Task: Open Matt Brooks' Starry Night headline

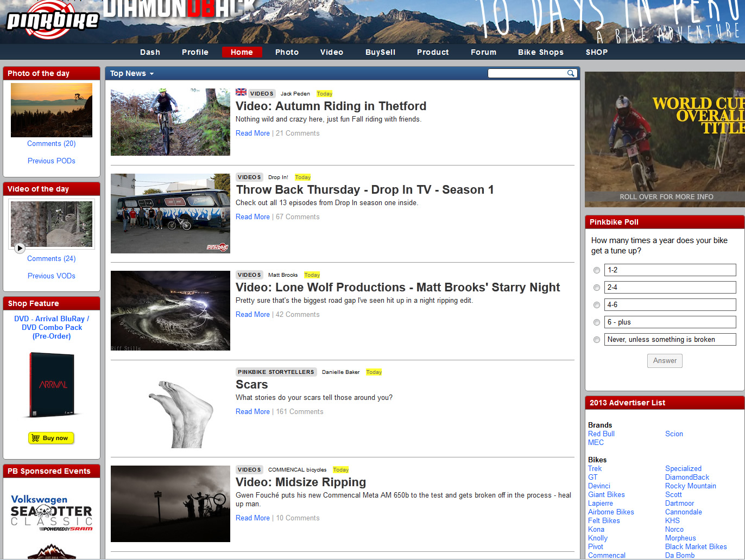Action: [397, 288]
